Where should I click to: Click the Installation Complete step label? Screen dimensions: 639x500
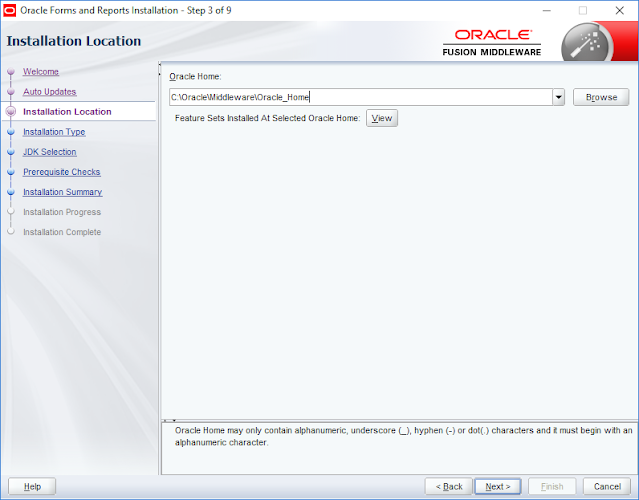click(62, 232)
